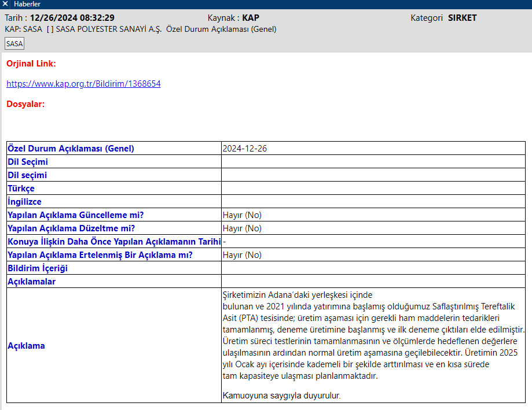Close the Haberler panel with the X icon
532x410 pixels.
pyautogui.click(x=5, y=4)
